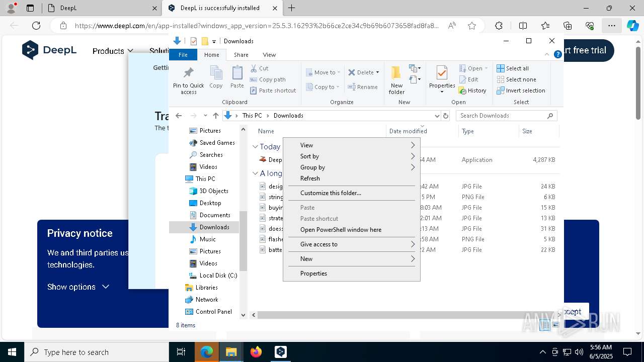Click Pin to Quick access in ribbon
Viewport: 644px width, 362px height.
pos(188,80)
